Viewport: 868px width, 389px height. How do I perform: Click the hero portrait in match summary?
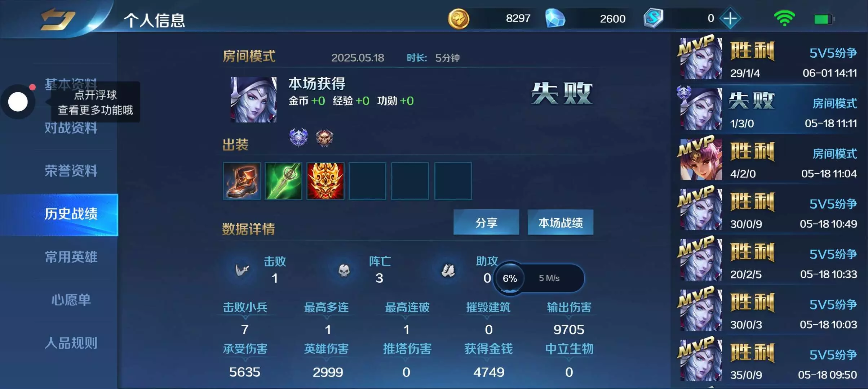click(254, 100)
